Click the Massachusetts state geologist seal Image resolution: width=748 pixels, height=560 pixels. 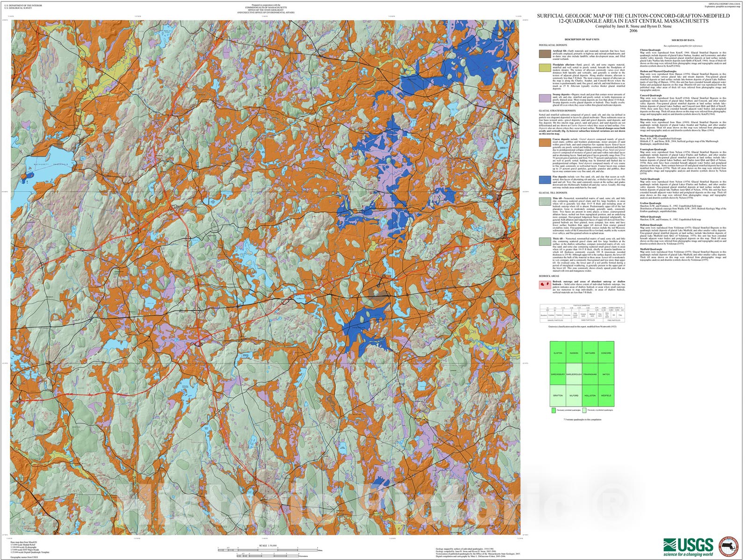point(729,546)
